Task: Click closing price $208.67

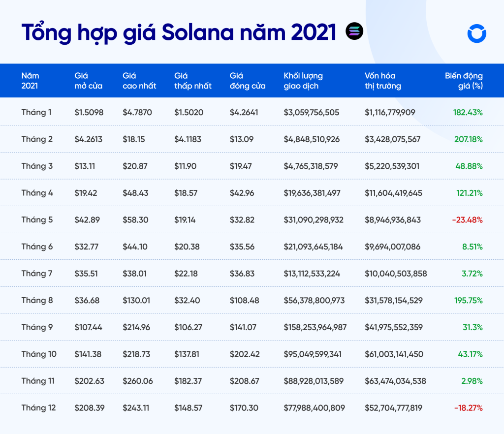Action: (244, 381)
